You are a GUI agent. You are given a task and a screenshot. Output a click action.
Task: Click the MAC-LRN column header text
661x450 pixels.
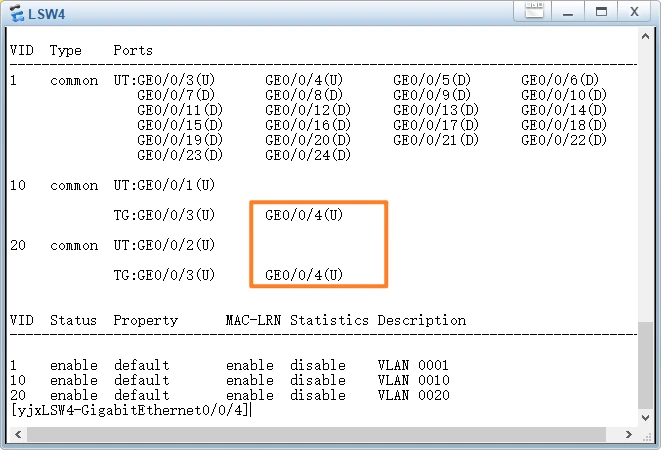click(x=254, y=320)
